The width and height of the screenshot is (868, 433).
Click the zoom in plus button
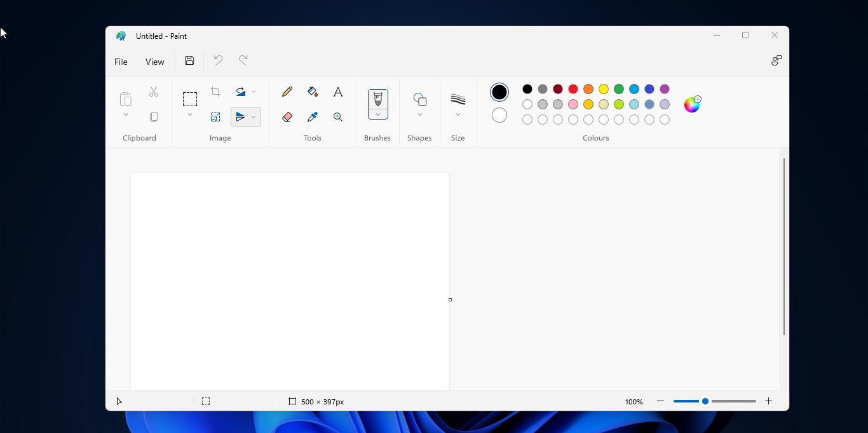click(768, 401)
